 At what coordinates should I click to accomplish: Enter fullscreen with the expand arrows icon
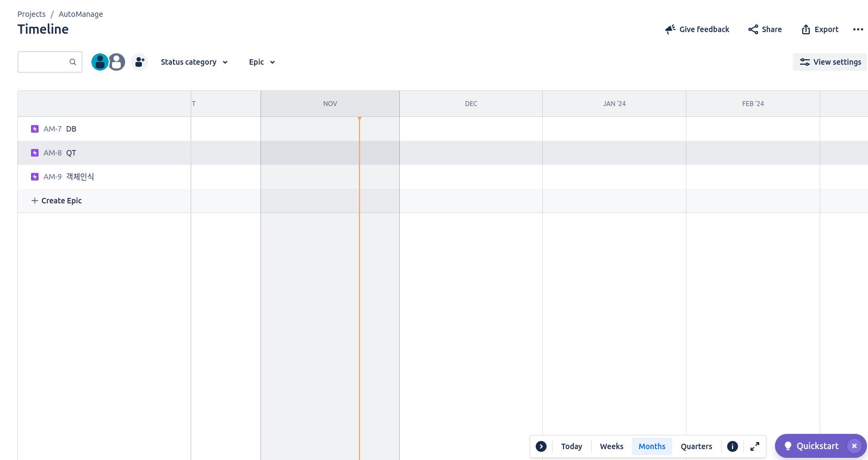click(x=755, y=446)
